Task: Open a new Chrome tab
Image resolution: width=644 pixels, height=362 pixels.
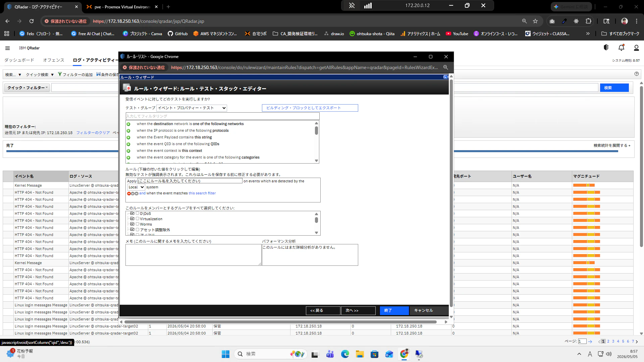Action: click(x=168, y=7)
